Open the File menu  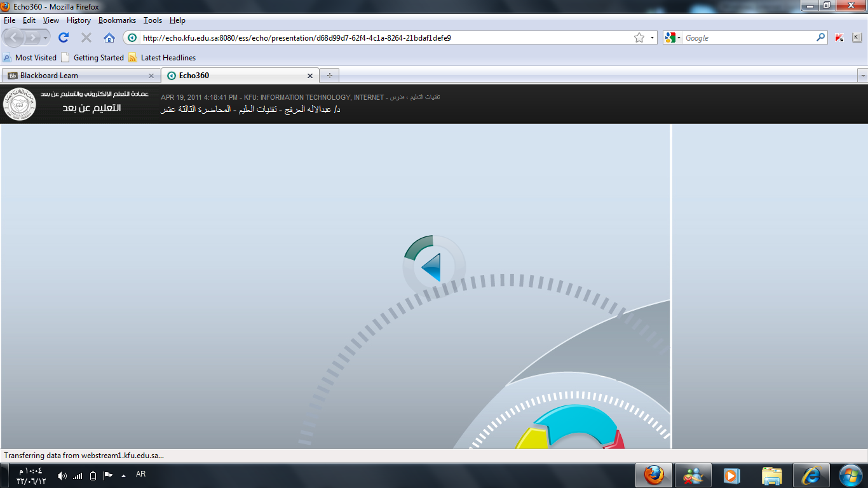point(9,20)
